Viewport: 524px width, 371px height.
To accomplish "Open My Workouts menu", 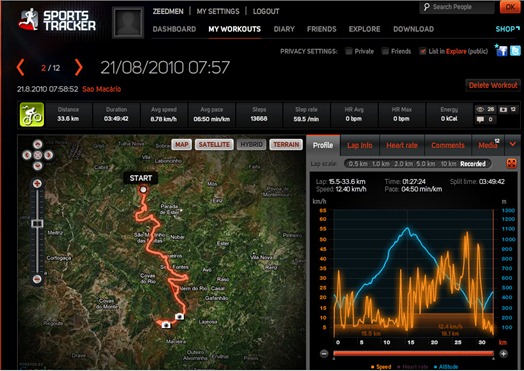I will click(x=235, y=29).
